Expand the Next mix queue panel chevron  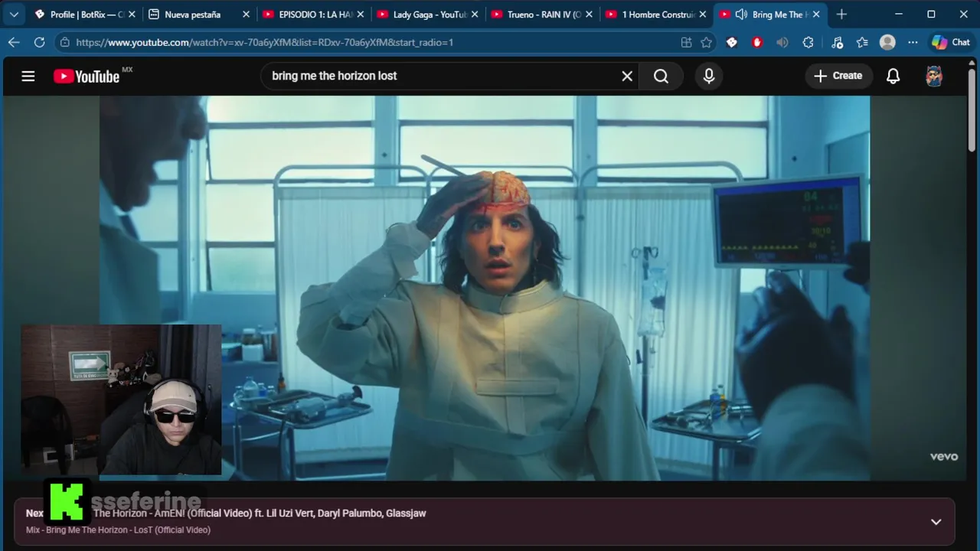936,521
